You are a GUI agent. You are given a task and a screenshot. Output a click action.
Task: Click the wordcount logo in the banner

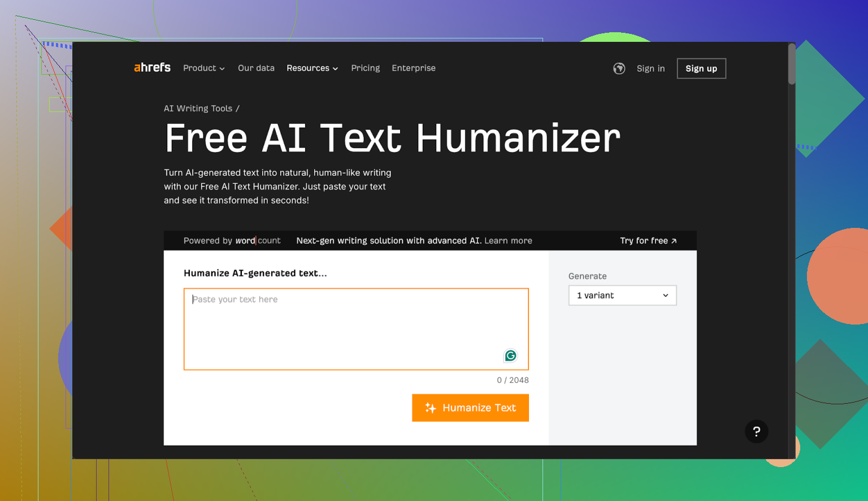click(x=258, y=240)
